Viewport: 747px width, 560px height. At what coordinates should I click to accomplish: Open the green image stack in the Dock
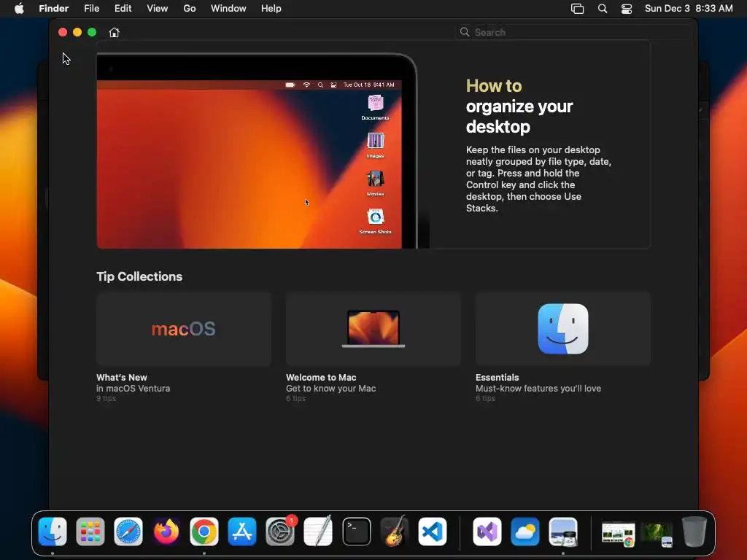click(657, 533)
